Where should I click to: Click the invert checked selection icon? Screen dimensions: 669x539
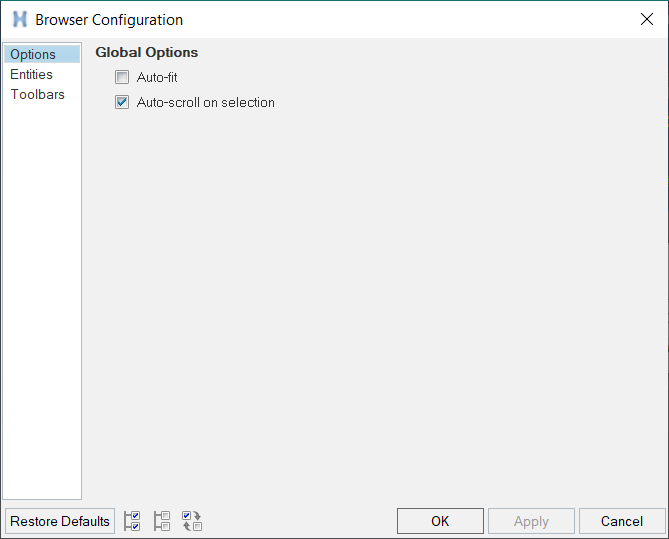coord(192,521)
